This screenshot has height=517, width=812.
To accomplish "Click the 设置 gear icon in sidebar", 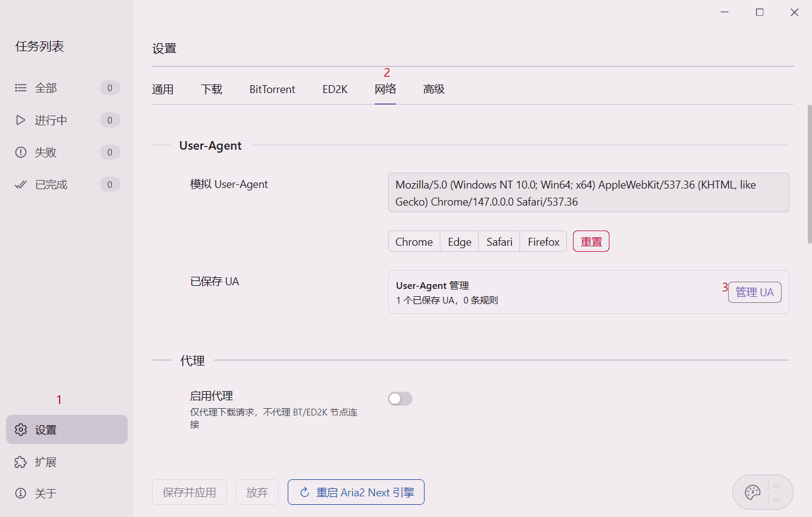I will click(21, 430).
